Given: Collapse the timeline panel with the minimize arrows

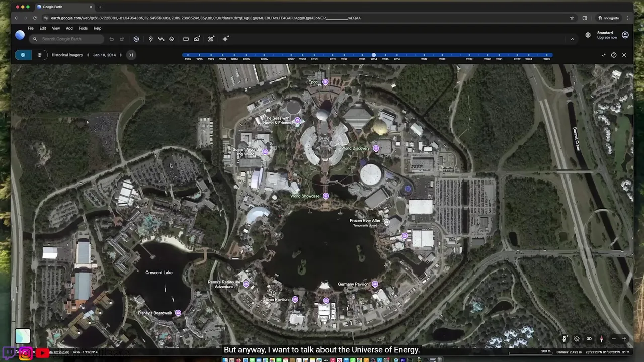Looking at the screenshot, I should click(603, 55).
